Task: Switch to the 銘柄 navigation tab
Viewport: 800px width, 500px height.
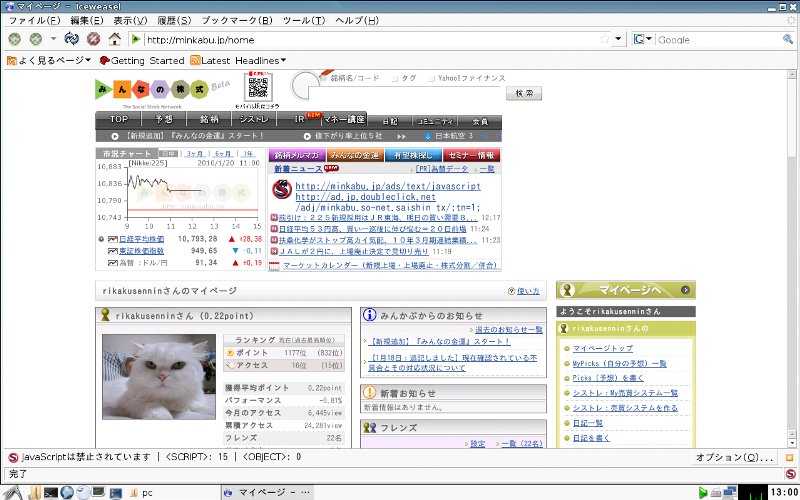Action: [x=208, y=120]
